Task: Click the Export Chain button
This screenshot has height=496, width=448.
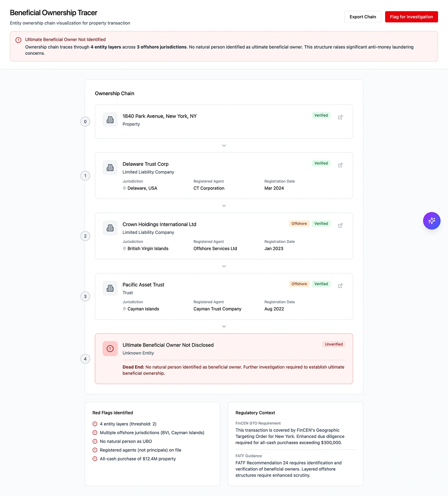Action: pos(363,17)
